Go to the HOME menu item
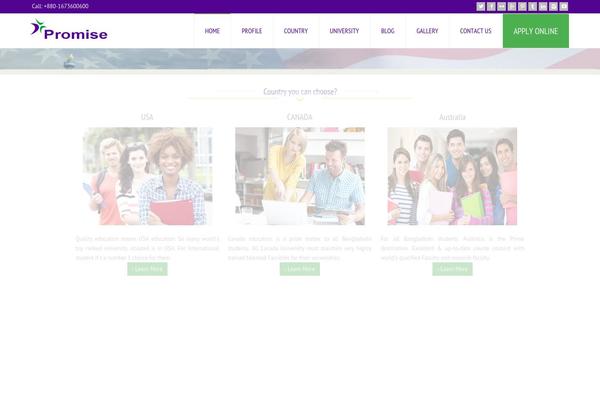 tap(212, 31)
